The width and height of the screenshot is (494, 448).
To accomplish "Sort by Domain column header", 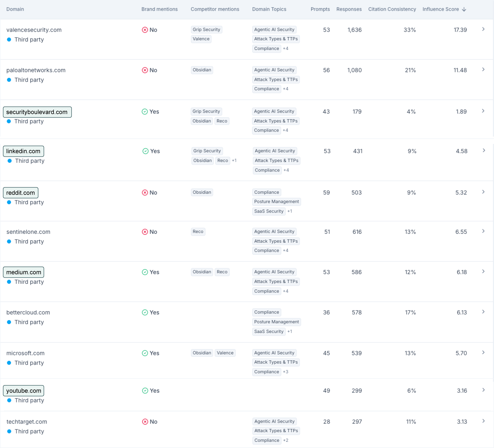I will tap(15, 9).
